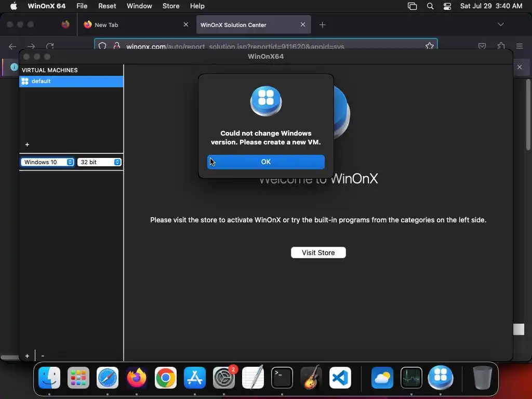Screen dimensions: 532x399
Task: Open the Apple menu
Action: [x=14, y=6]
